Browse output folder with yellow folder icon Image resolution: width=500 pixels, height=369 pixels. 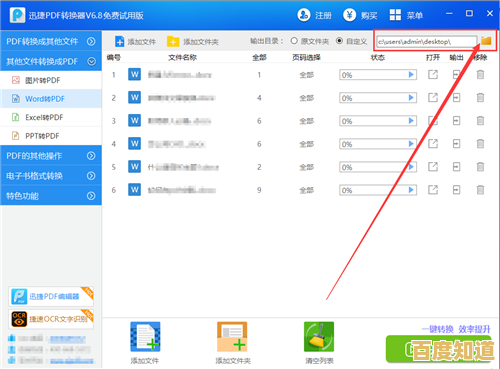click(486, 41)
